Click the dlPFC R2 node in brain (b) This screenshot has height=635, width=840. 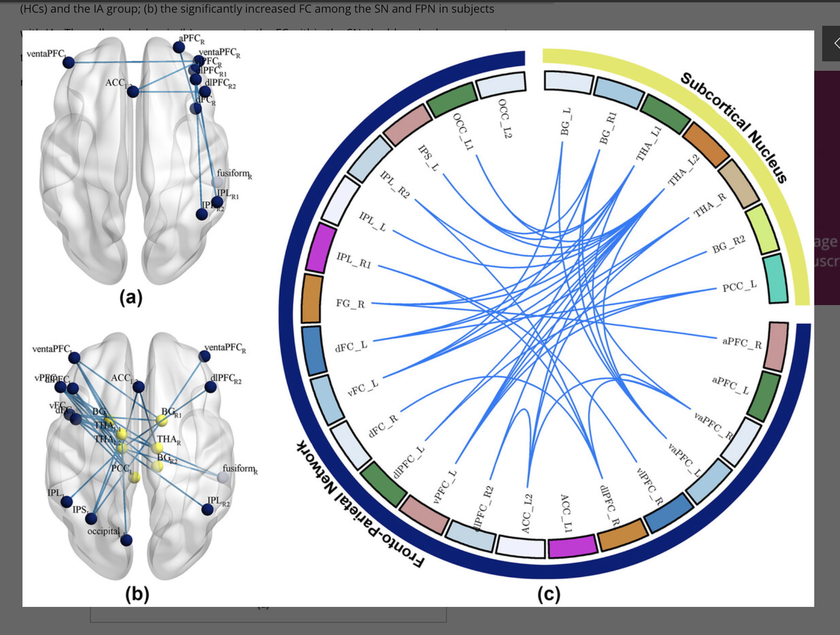(x=211, y=387)
